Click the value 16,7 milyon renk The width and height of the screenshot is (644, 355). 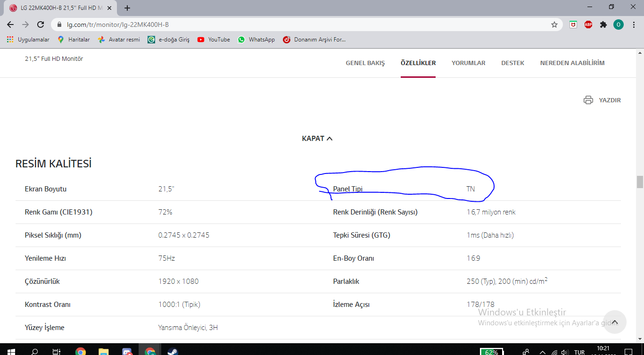(491, 212)
